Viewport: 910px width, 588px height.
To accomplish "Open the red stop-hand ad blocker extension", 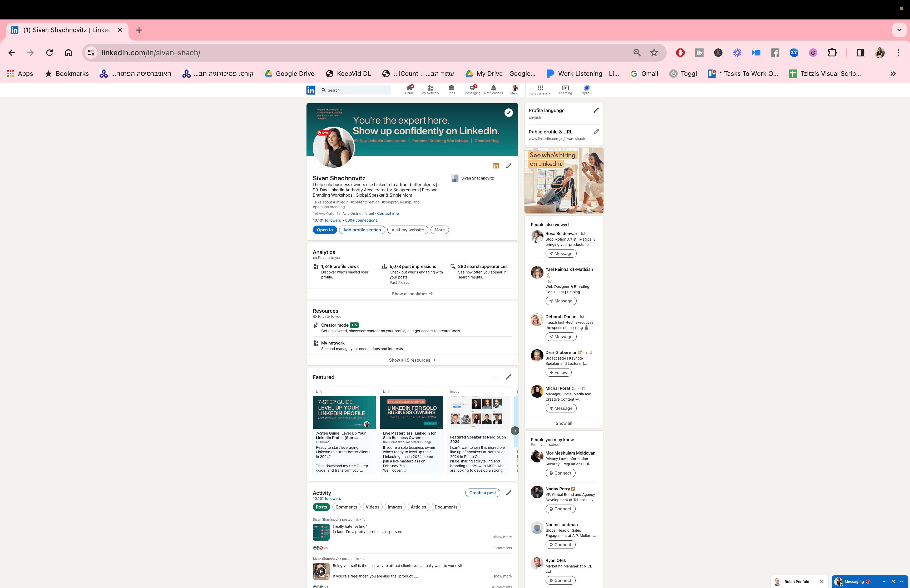I will coord(680,53).
